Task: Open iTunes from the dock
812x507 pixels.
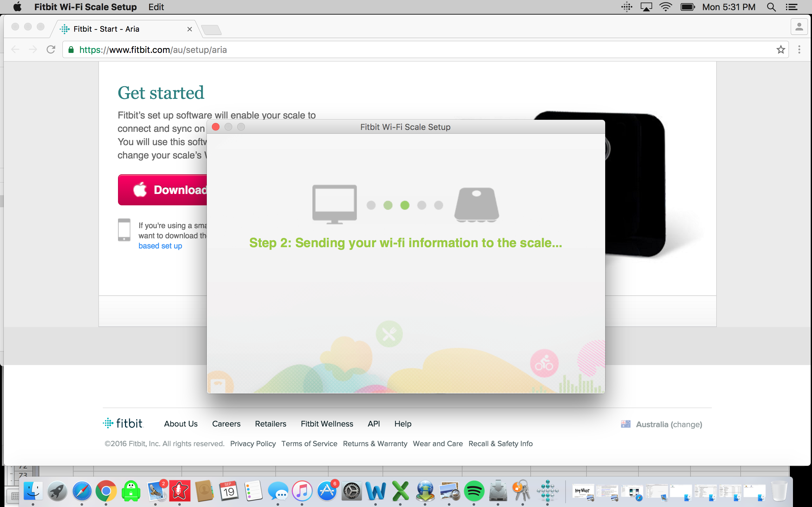Action: 302,491
